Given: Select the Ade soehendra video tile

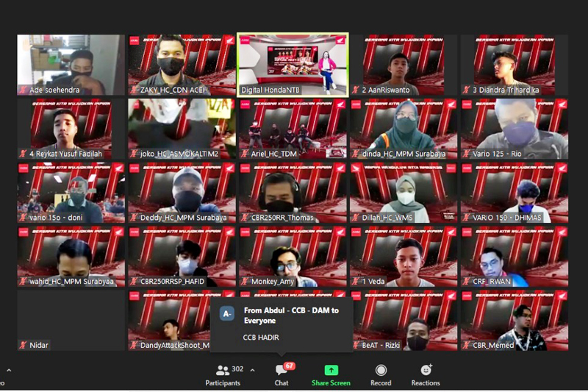Looking at the screenshot, I should coord(71,65).
